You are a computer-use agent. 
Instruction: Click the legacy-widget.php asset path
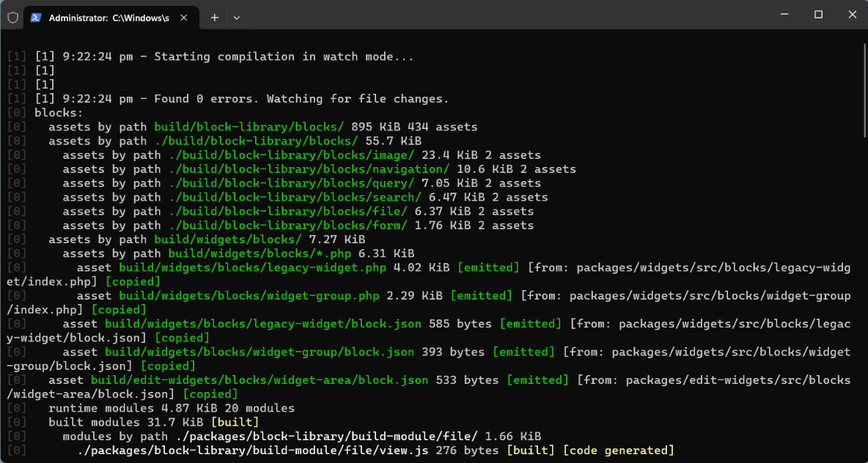pyautogui.click(x=252, y=268)
